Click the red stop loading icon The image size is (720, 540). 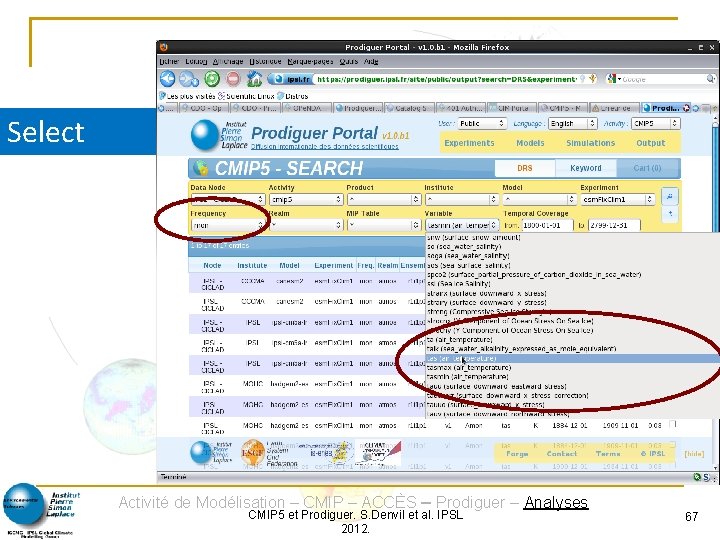pos(233,79)
